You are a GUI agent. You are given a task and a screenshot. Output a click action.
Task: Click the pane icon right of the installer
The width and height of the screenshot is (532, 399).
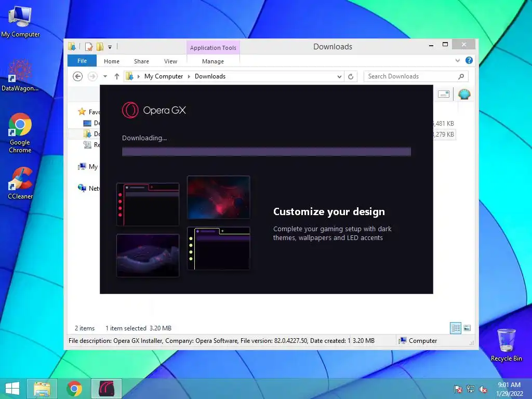coord(444,94)
